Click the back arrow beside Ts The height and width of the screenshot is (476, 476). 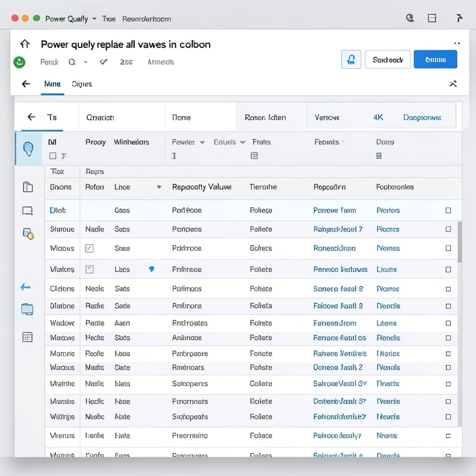[31, 117]
